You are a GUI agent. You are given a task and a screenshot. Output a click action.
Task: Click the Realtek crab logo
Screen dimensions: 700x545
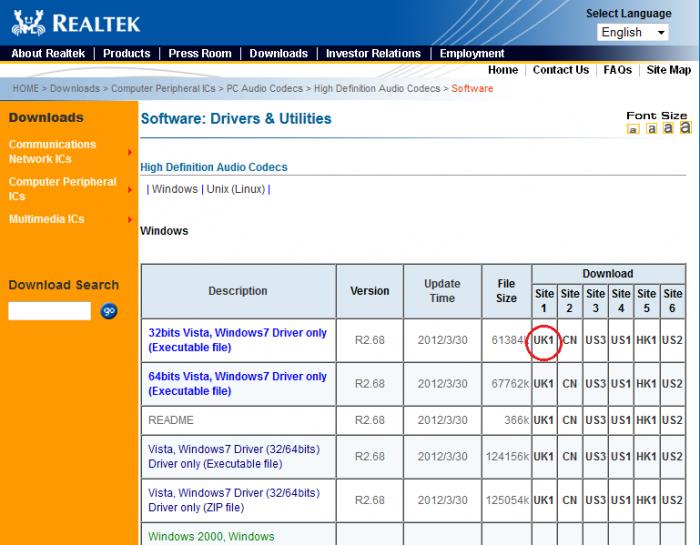(28, 22)
